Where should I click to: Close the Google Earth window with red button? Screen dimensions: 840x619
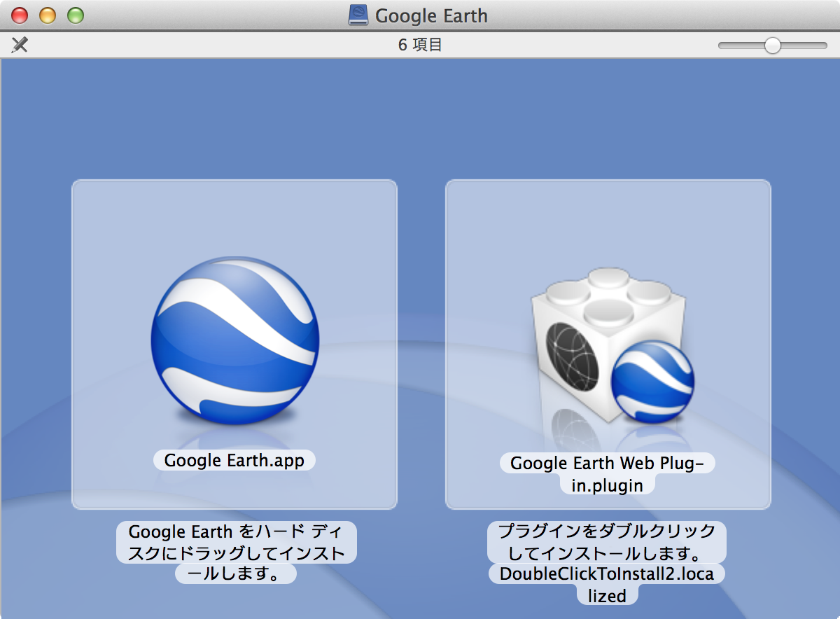20,15
